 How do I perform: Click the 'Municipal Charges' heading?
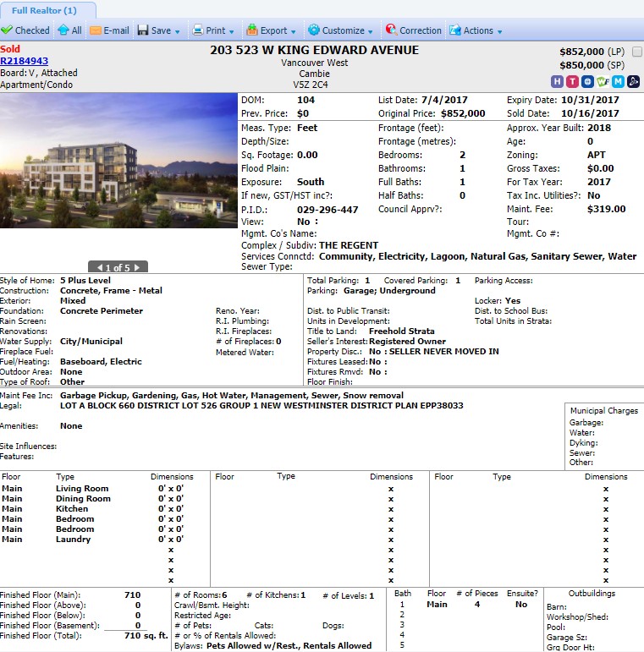(x=604, y=410)
